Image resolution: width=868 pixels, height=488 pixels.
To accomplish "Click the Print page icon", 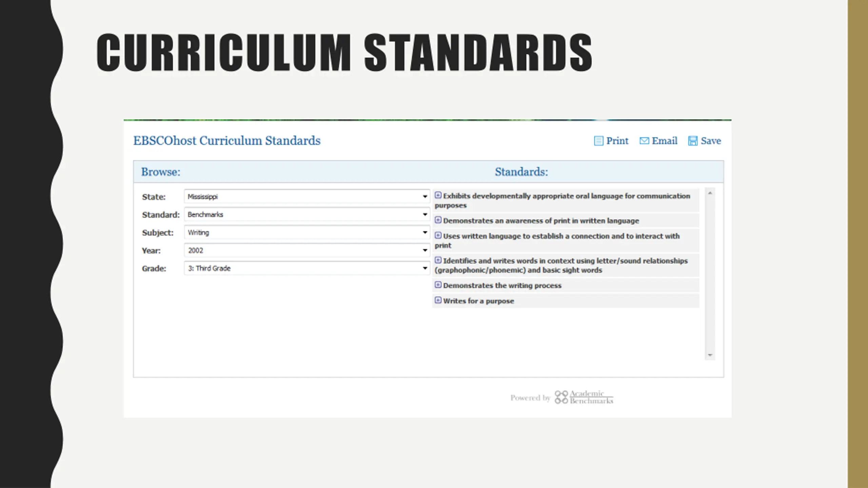I will [x=598, y=141].
